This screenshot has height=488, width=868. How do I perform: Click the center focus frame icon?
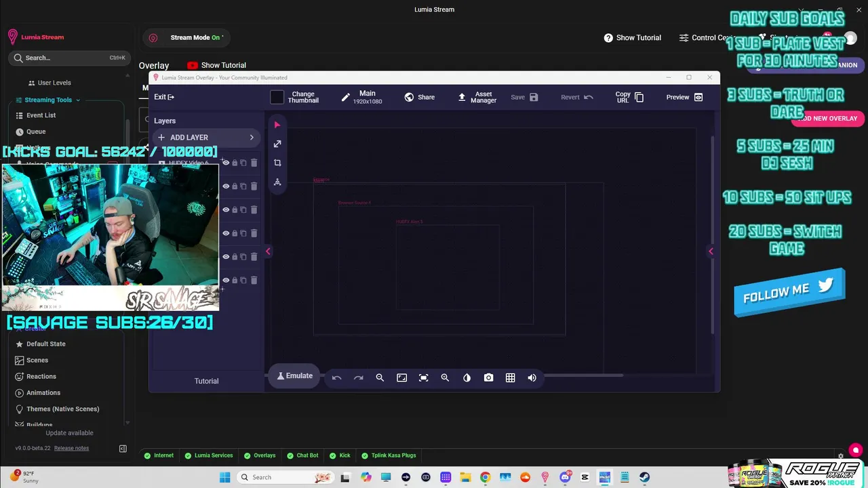[423, 378]
